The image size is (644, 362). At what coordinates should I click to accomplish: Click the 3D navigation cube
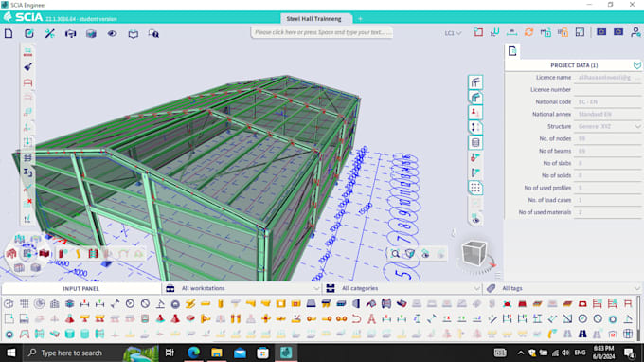click(474, 254)
